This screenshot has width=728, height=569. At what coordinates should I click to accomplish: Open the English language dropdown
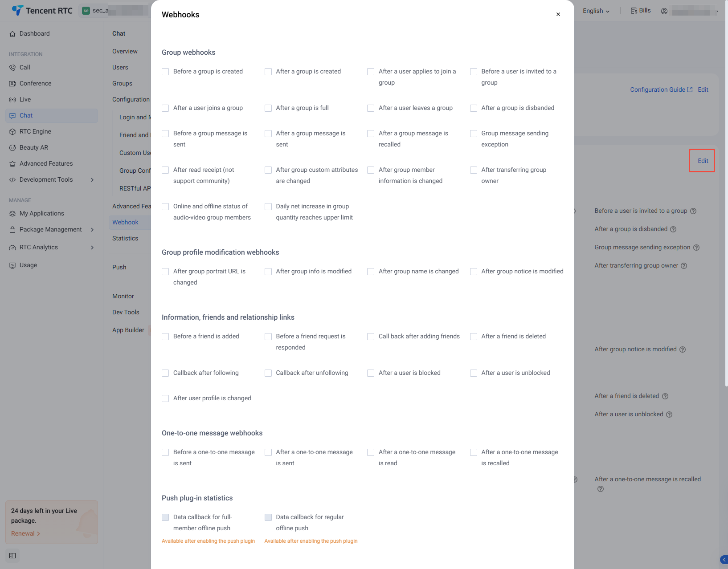pyautogui.click(x=596, y=11)
